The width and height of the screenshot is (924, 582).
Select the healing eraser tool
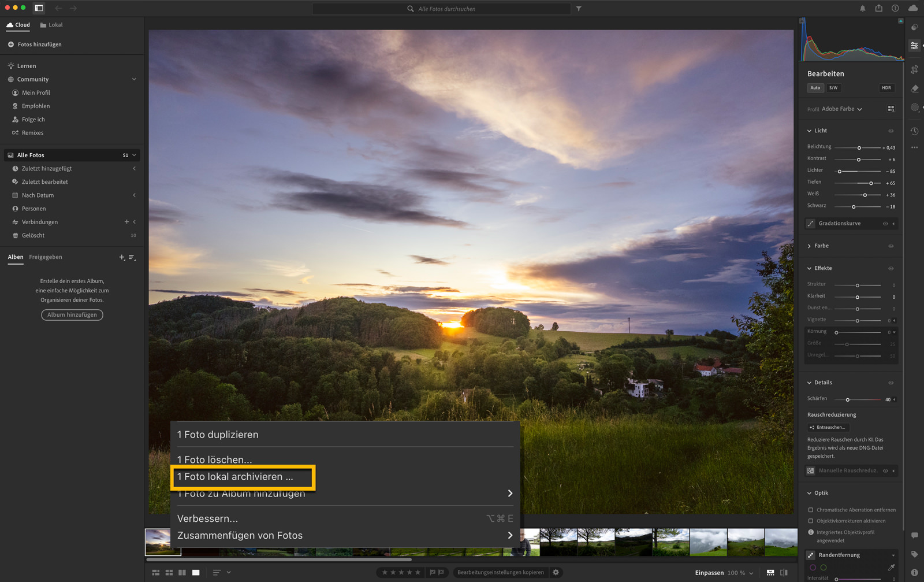click(914, 88)
